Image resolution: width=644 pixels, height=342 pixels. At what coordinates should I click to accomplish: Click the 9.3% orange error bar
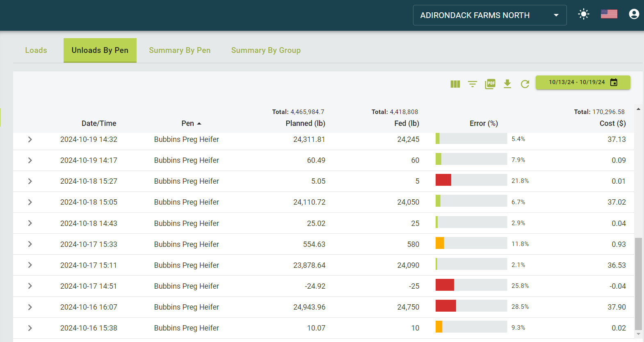[439, 326]
